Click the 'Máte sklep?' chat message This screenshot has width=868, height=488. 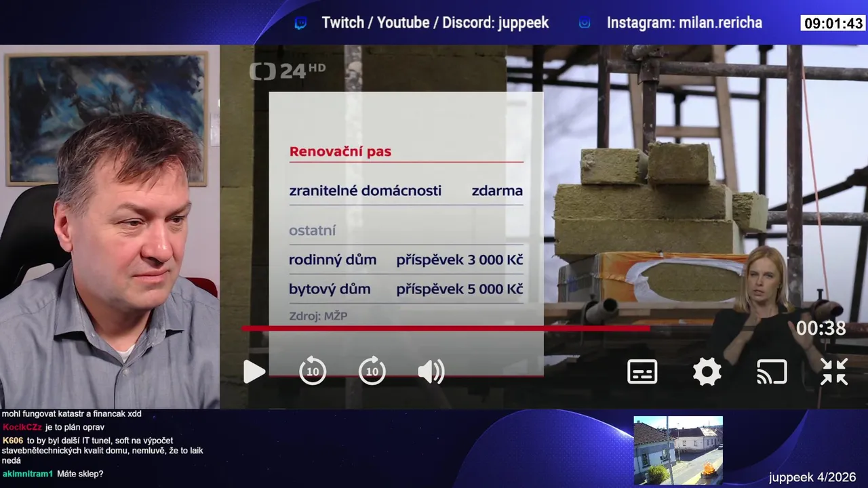[x=80, y=474]
